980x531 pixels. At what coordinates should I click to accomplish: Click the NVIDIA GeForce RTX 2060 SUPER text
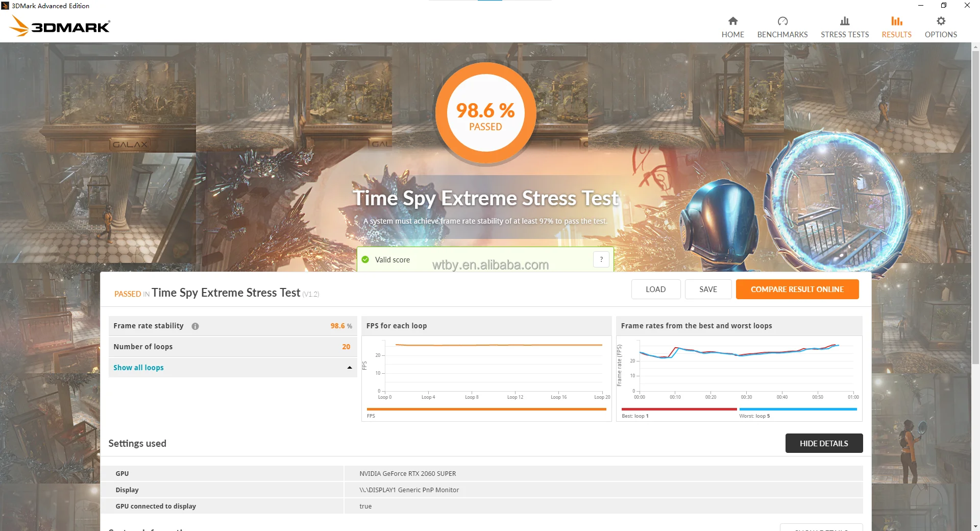[408, 474]
